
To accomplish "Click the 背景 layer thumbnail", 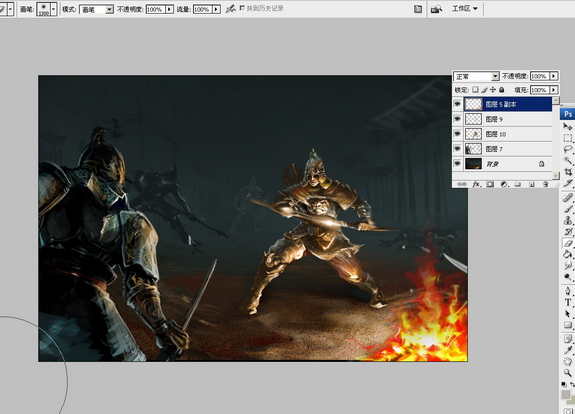I will (473, 164).
